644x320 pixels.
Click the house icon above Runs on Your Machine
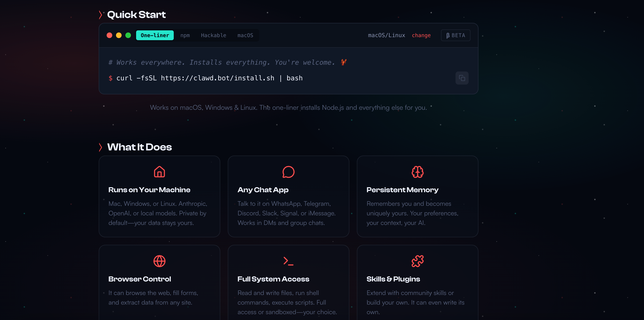click(x=159, y=172)
